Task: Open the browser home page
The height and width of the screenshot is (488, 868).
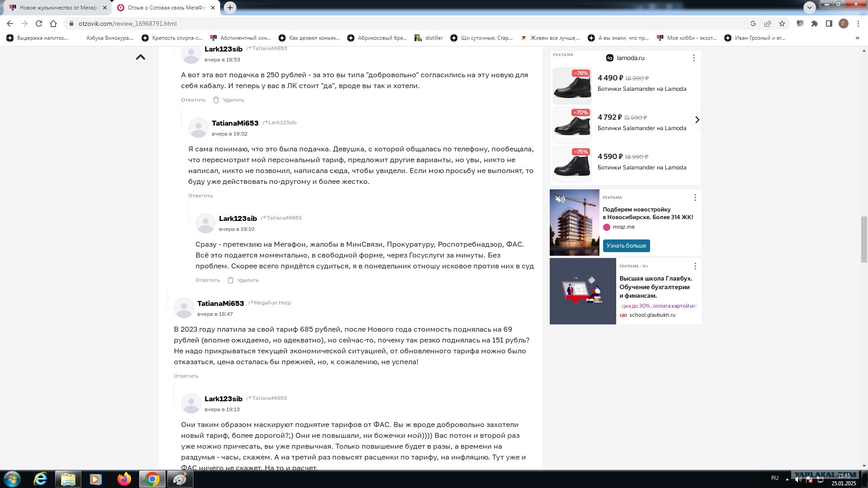Action: [53, 23]
